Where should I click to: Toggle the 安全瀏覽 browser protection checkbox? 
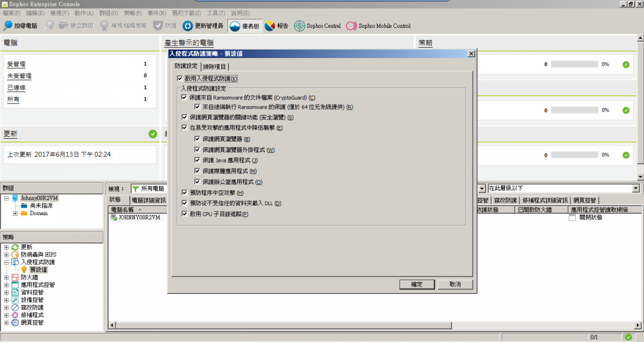tap(185, 117)
